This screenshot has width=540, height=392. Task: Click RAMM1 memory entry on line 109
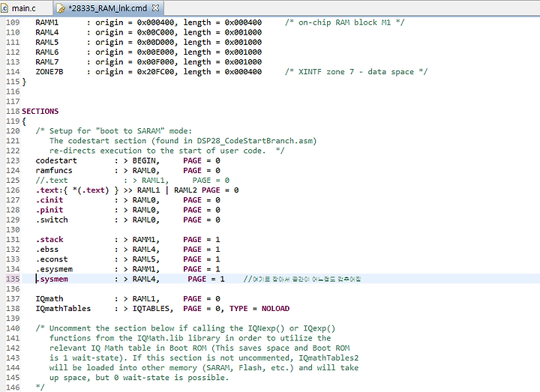pos(46,22)
